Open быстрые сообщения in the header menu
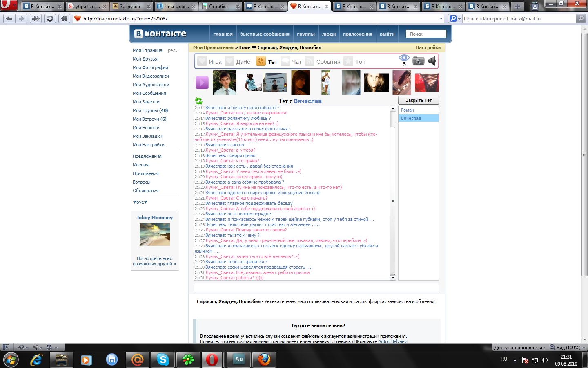Screen dimensions: 588x368 (265, 34)
